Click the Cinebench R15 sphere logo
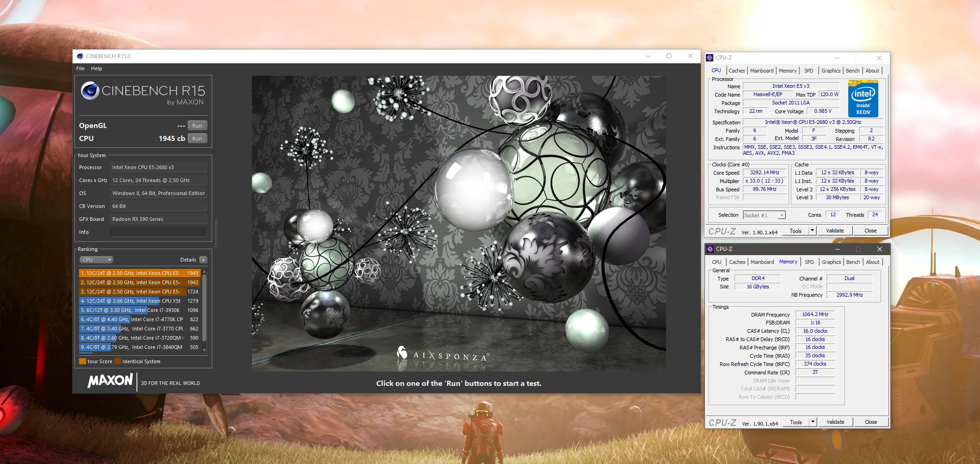Screen dimensions: 980x464 pyautogui.click(x=90, y=91)
